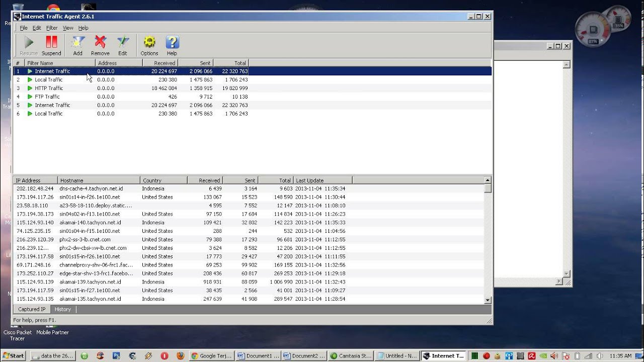The height and width of the screenshot is (362, 644).
Task: Open Windows Start menu
Action: (13, 355)
